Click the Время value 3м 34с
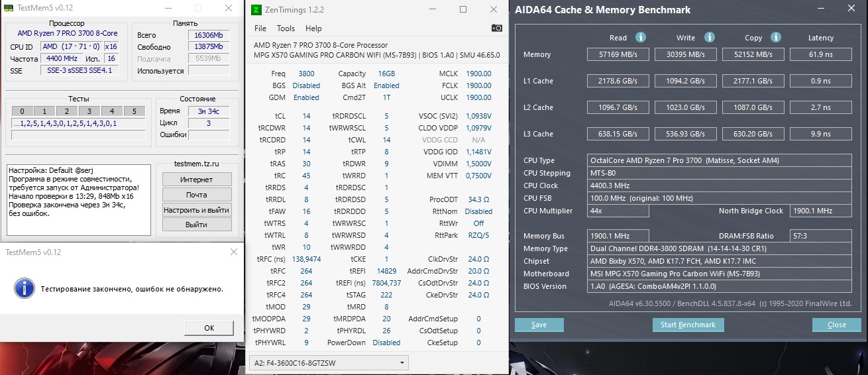This screenshot has width=868, height=375. (x=208, y=111)
